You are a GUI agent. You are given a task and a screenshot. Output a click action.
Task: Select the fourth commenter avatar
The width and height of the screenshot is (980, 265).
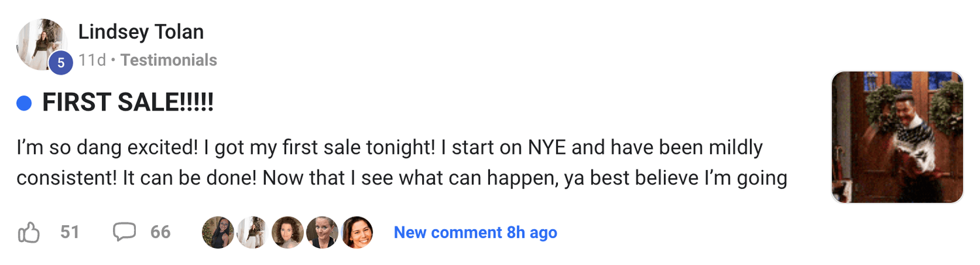322,232
